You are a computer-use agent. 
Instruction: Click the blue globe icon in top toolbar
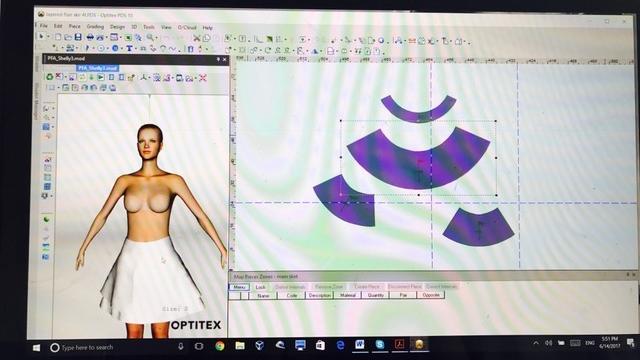381,40
